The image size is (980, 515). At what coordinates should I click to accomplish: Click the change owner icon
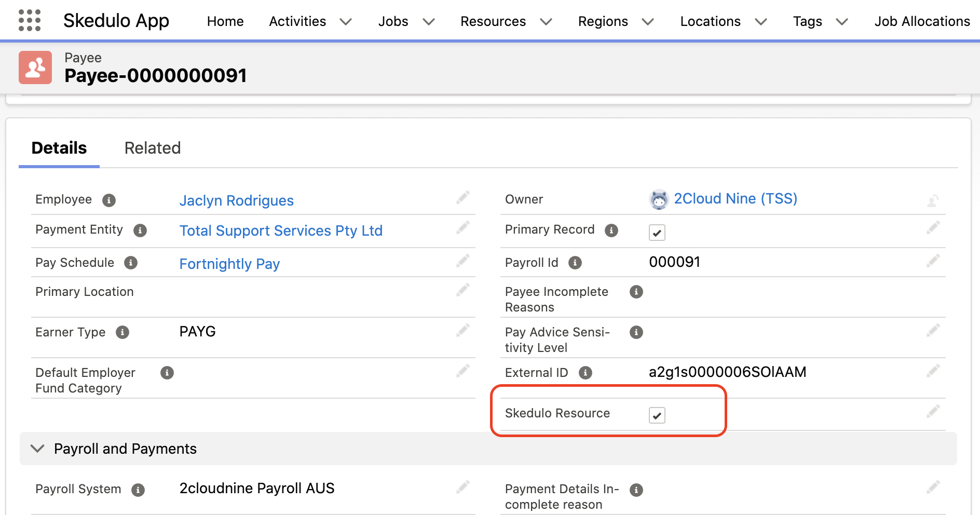pos(933,201)
